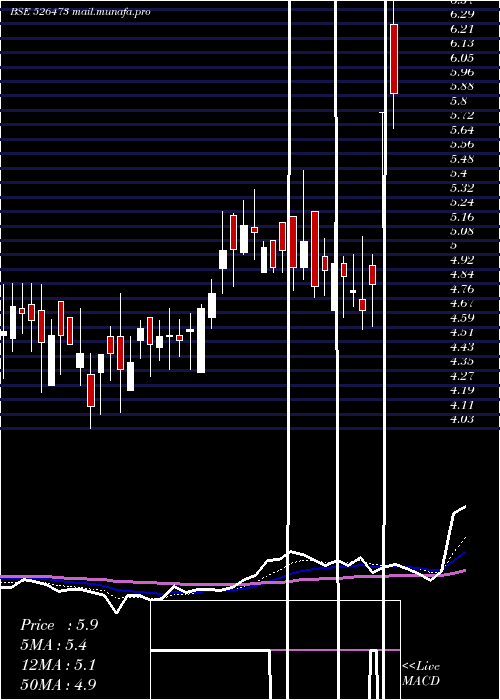Click the 5.4 price axis label
This screenshot has width=500, height=700.
pos(458,174)
